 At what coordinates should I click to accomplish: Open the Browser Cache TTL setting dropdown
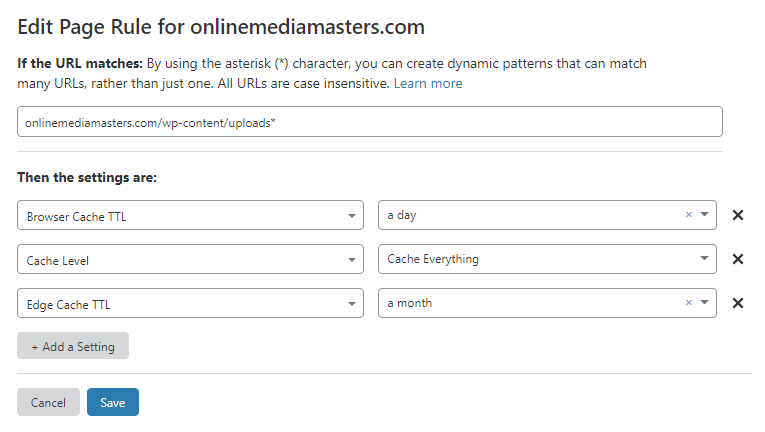point(190,215)
